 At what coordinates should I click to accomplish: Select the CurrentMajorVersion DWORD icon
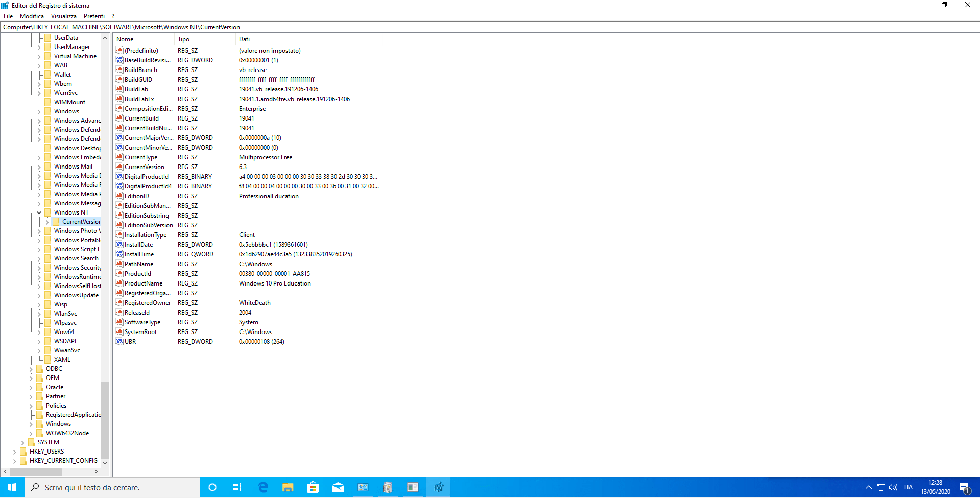pos(119,138)
